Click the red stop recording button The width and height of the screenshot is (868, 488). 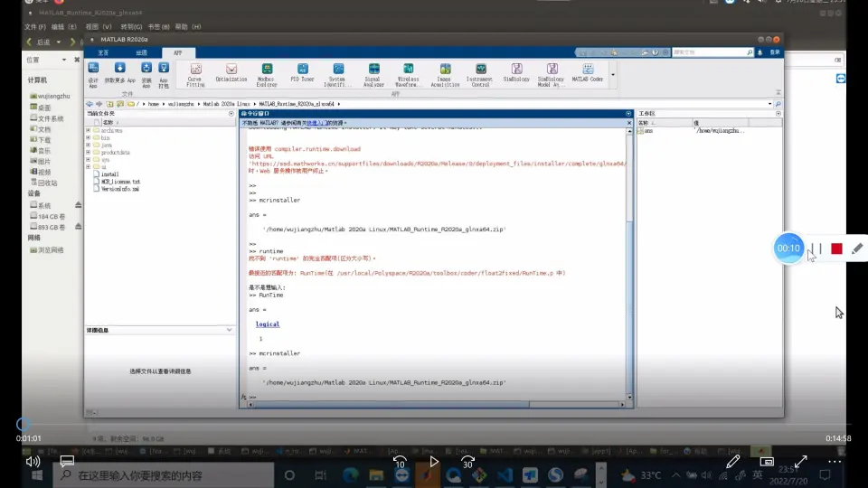tap(836, 249)
